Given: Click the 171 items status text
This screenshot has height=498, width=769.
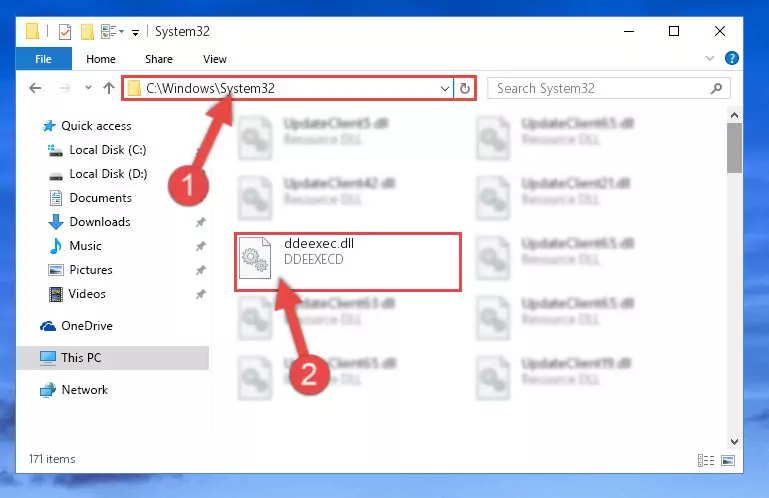Looking at the screenshot, I should [x=52, y=459].
